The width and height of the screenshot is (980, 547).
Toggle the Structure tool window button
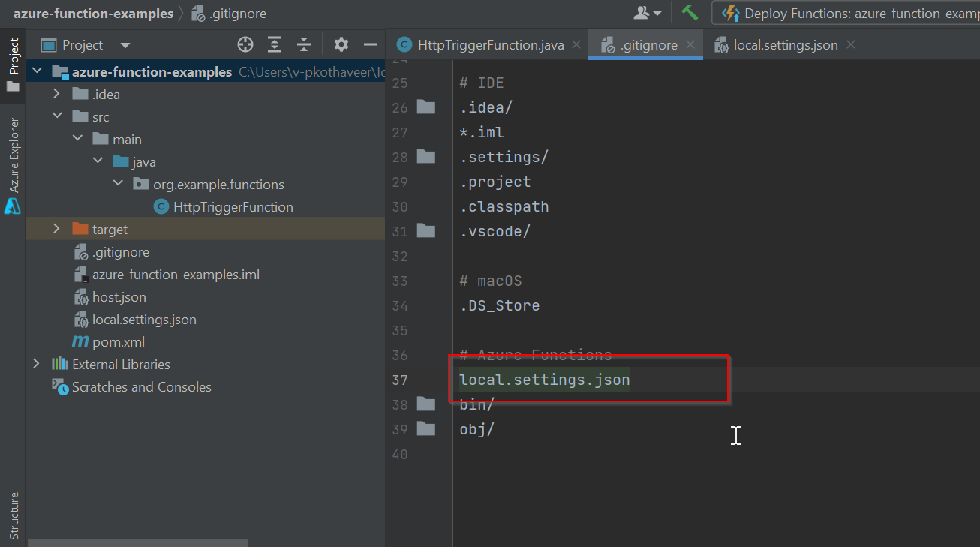click(13, 515)
